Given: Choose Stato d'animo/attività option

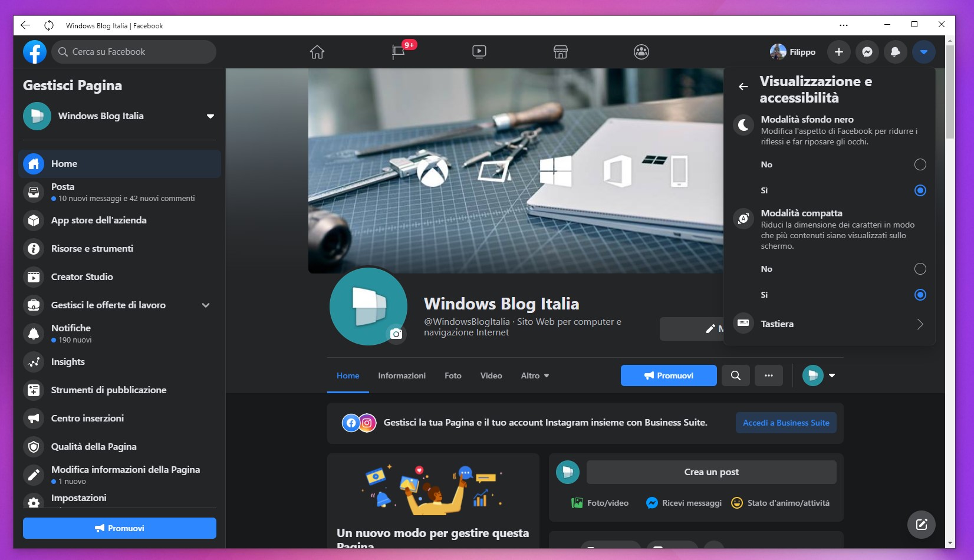Looking at the screenshot, I should coord(780,503).
